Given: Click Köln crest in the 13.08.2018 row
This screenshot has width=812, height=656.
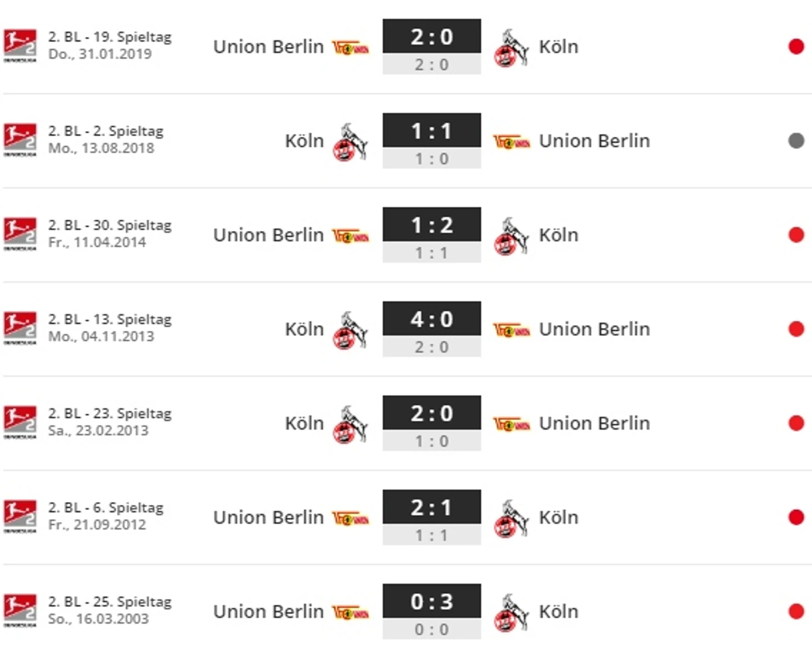Looking at the screenshot, I should click(x=350, y=142).
